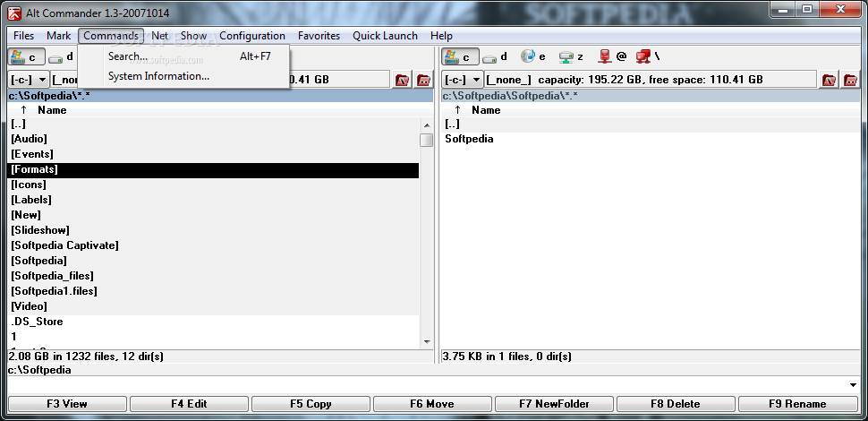Click the F5 Copy button
This screenshot has width=868, height=421.
311,404
